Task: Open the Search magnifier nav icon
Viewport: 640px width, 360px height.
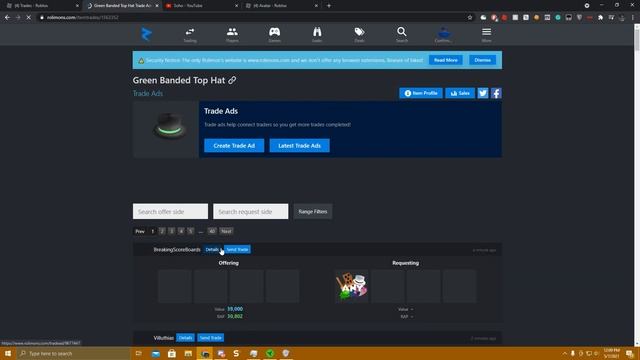Action: click(402, 35)
